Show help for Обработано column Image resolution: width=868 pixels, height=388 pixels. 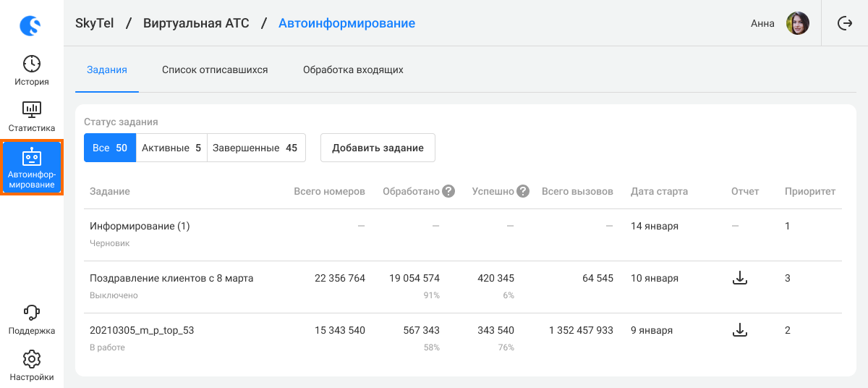pos(448,192)
